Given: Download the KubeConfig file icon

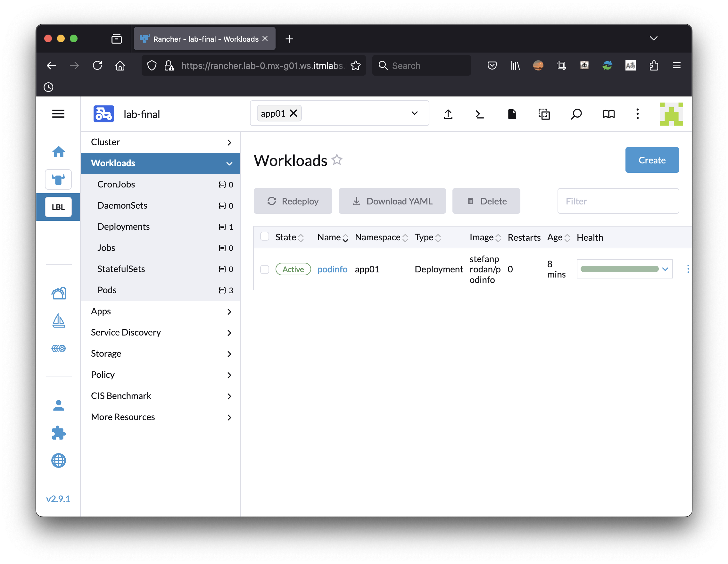Looking at the screenshot, I should (512, 114).
